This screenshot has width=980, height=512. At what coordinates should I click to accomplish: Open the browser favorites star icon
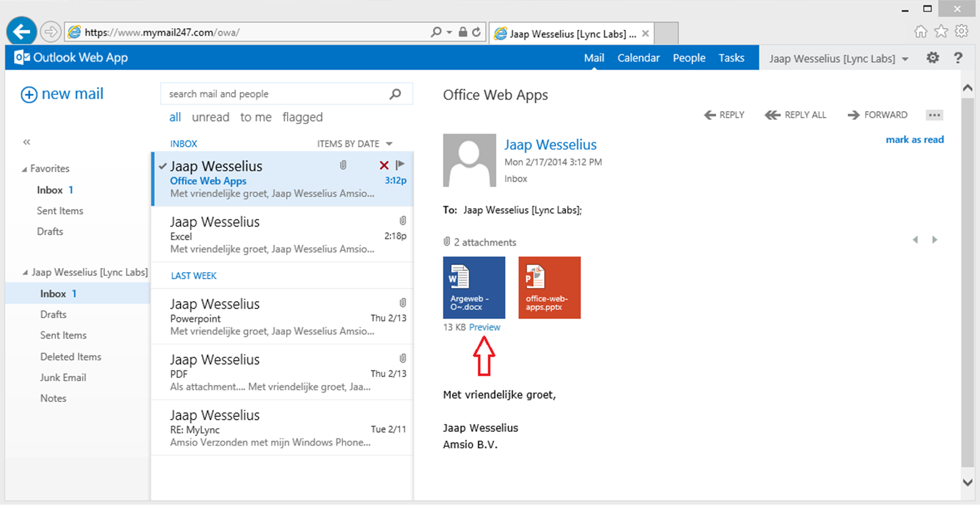tap(941, 31)
